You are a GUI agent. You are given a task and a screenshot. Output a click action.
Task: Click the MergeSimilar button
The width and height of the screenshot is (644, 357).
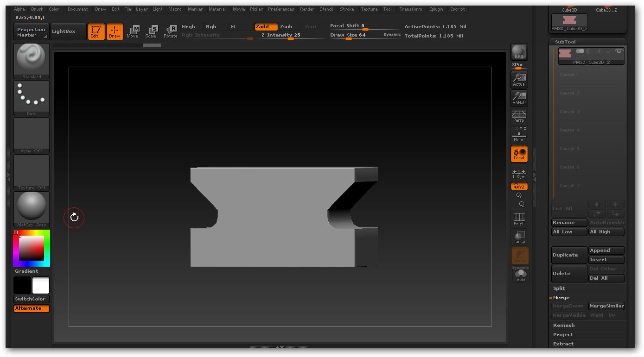coord(606,306)
